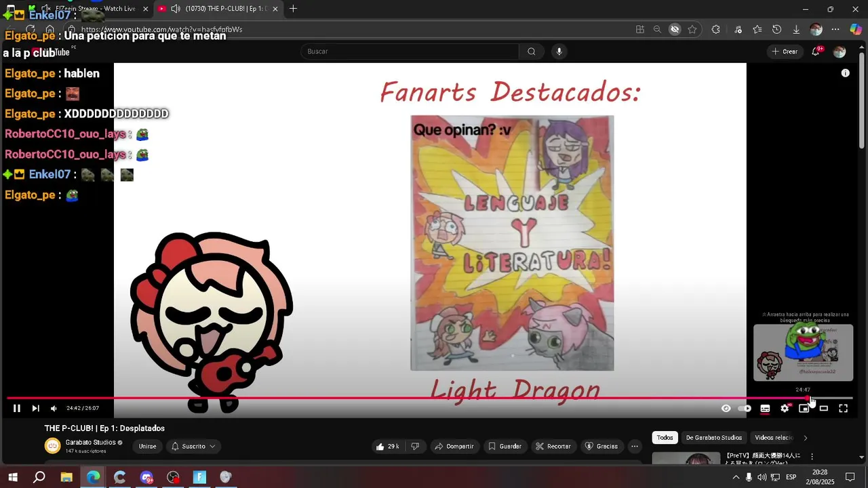Enter fullscreen mode

pos(844,408)
